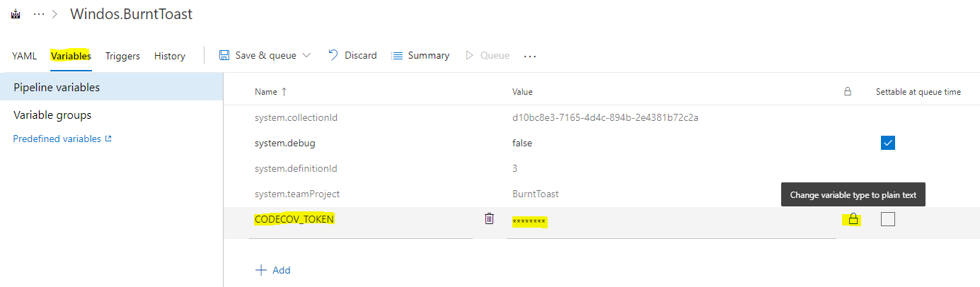
Task: Expand the Save & queue dropdown arrow
Action: (x=306, y=55)
